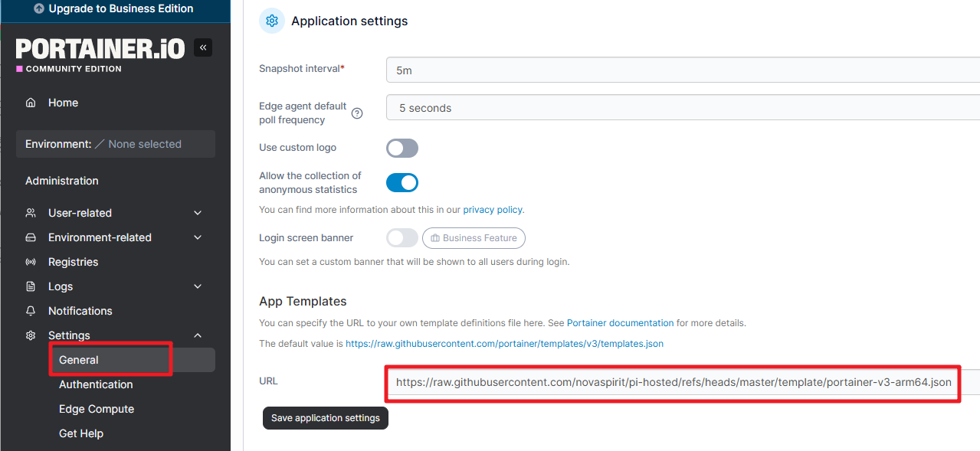Click the Logs document icon

click(x=31, y=286)
